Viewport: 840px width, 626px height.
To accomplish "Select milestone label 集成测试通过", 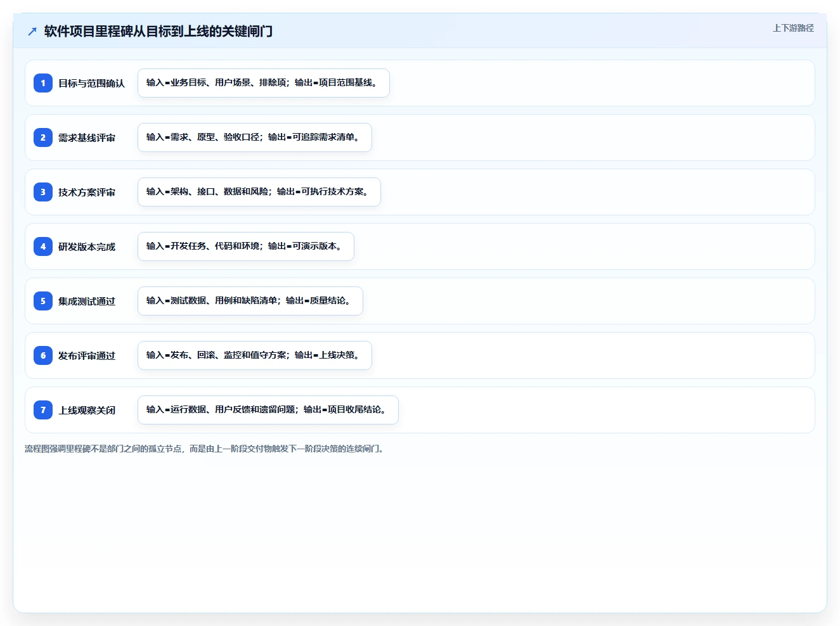I will (87, 301).
